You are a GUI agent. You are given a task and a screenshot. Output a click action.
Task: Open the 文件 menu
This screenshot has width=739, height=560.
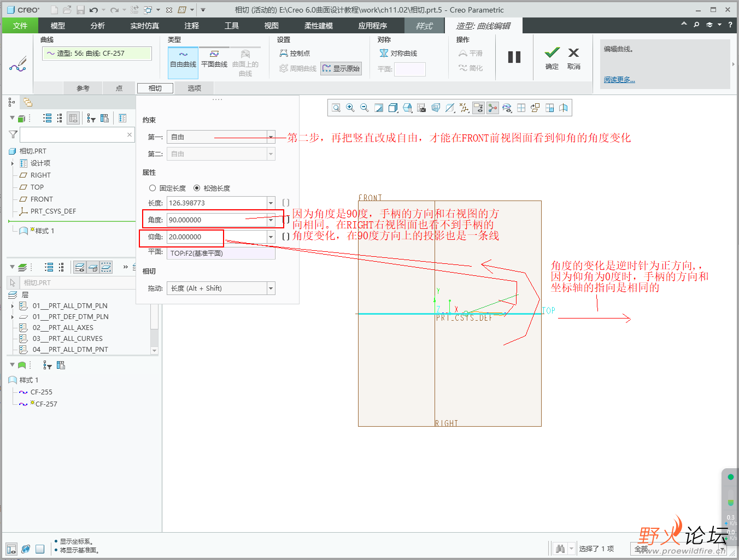(20, 26)
